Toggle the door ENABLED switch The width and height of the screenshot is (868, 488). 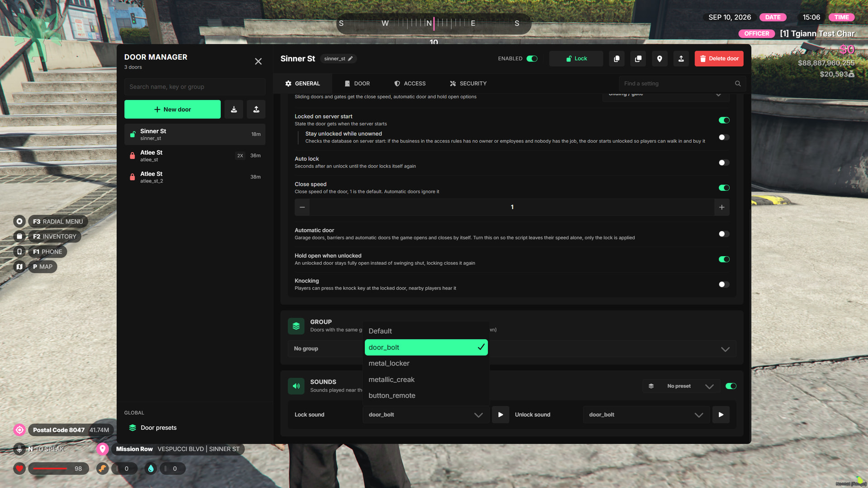(532, 59)
